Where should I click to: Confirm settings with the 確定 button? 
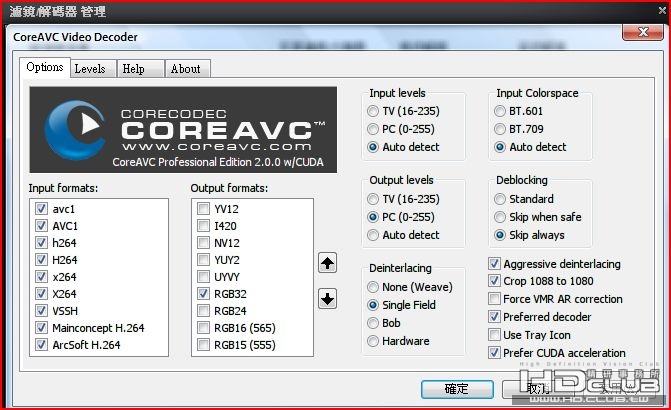click(x=457, y=389)
